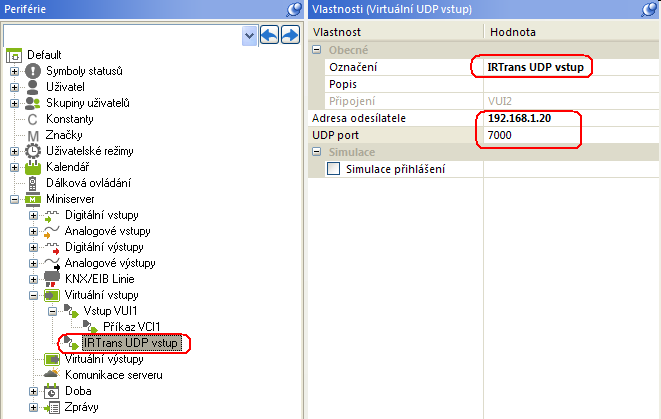Click the Miniserver icon in tree
The image size is (661, 419).
pyautogui.click(x=33, y=199)
